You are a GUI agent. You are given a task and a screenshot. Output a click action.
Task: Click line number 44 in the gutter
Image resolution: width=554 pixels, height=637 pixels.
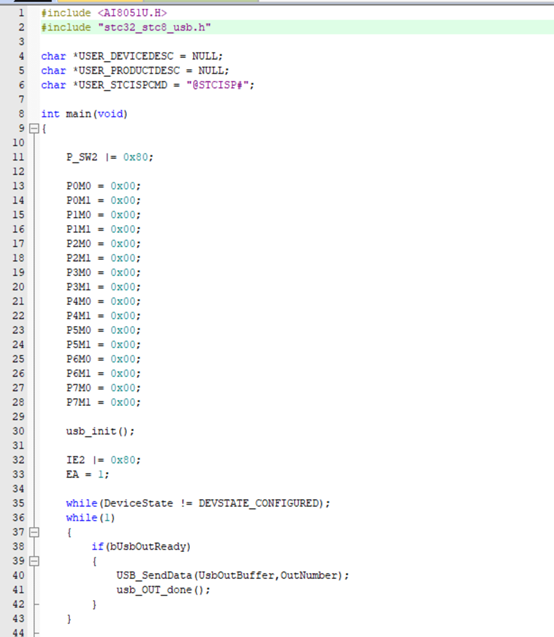18,633
